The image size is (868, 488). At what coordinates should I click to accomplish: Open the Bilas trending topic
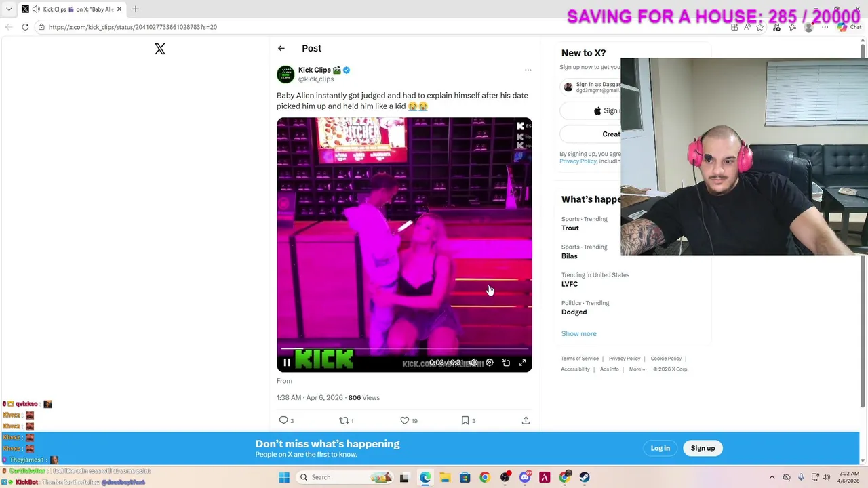[569, 256]
